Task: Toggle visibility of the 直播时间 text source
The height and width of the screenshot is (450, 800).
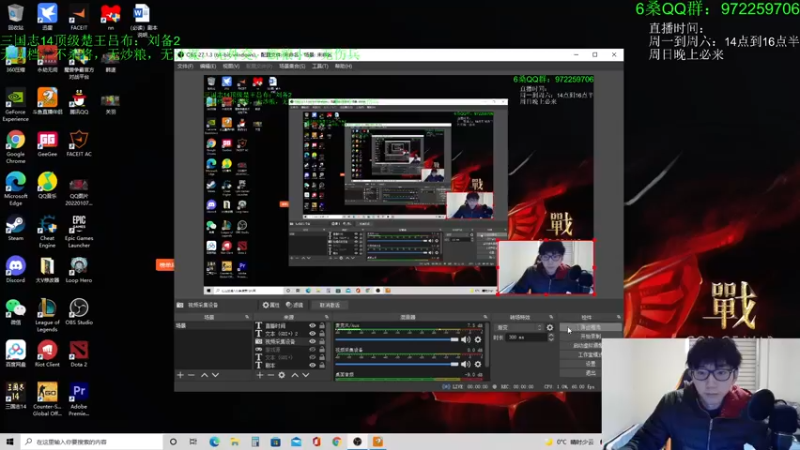Action: click(312, 326)
